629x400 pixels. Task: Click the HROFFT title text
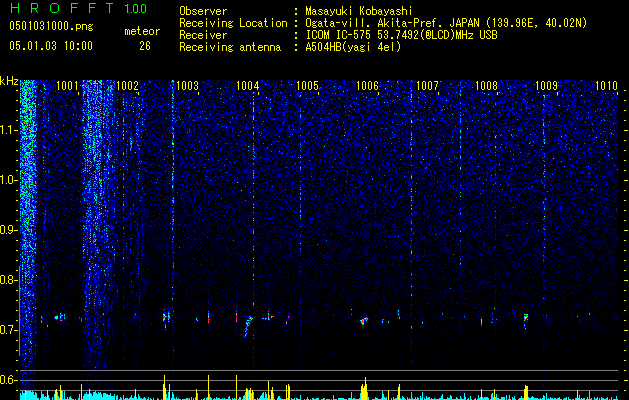61,8
